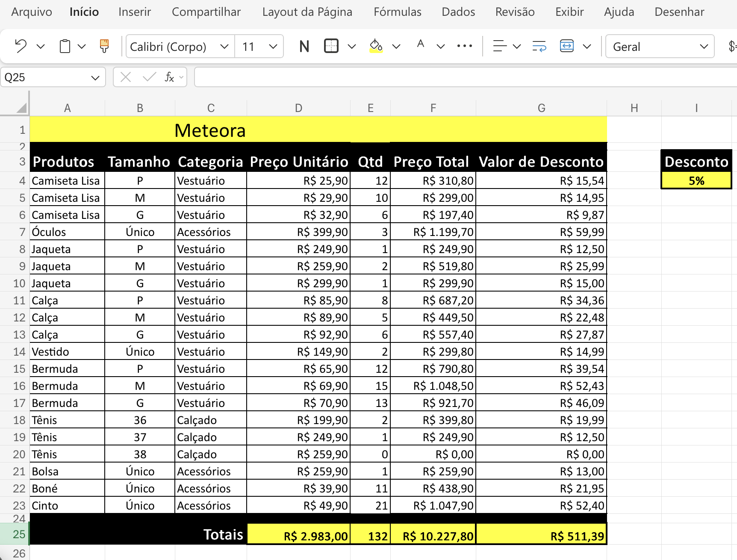Click the Produtos header cell

67,162
